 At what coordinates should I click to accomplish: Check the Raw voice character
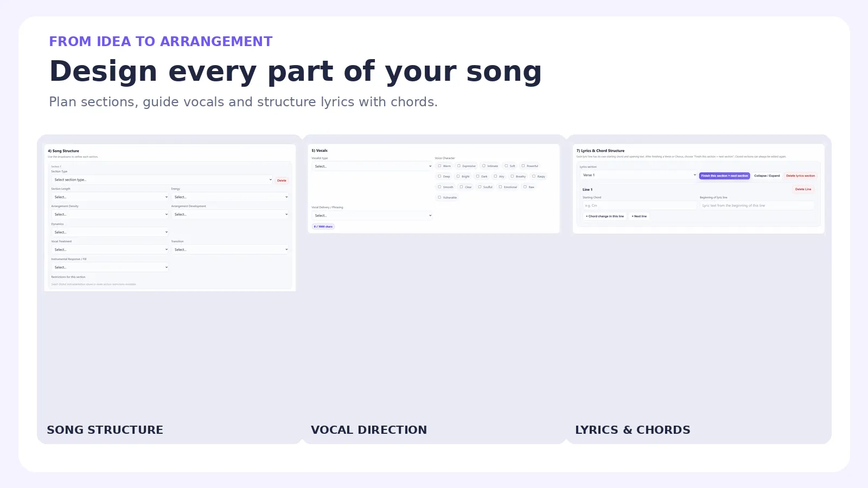coord(525,187)
